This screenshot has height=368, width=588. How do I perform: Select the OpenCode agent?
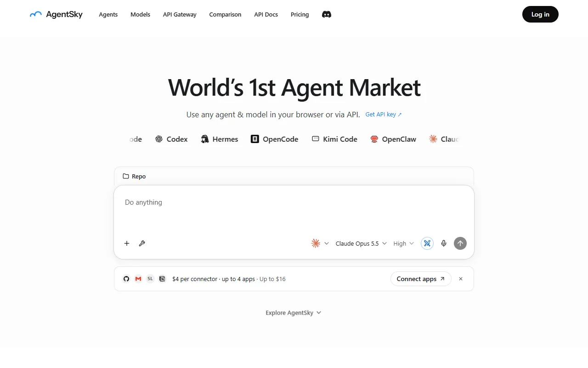point(274,139)
